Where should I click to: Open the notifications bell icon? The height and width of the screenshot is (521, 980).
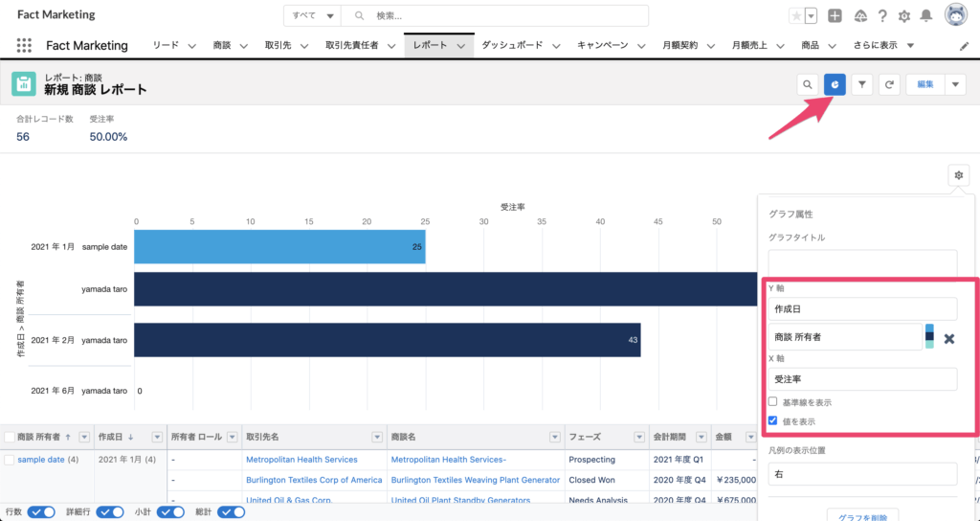coord(925,16)
